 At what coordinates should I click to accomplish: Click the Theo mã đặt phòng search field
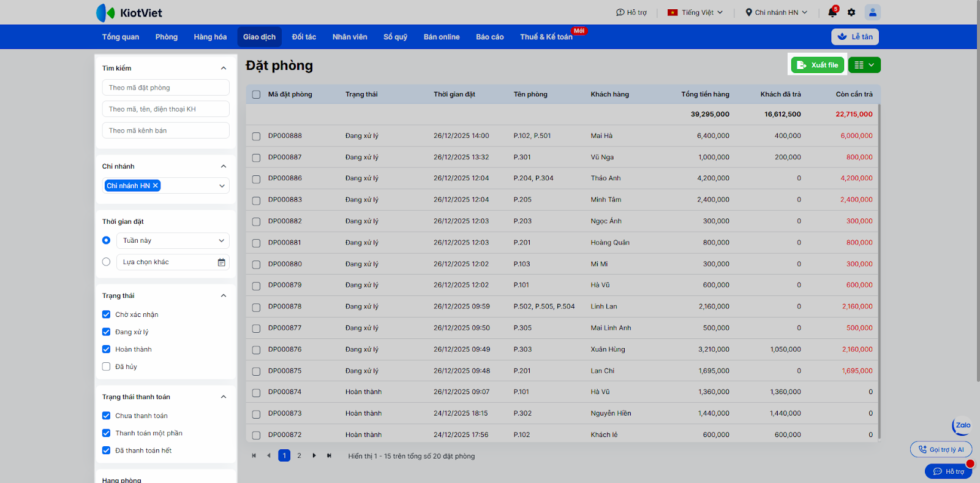tap(165, 88)
